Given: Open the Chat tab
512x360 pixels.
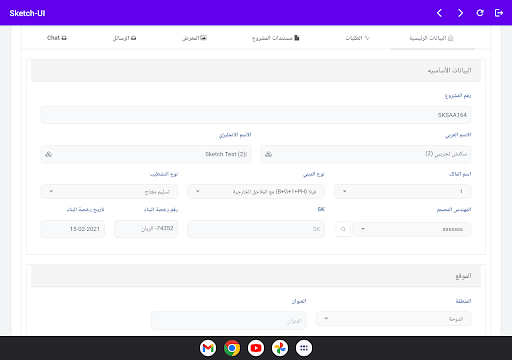Looking at the screenshot, I should (57, 38).
